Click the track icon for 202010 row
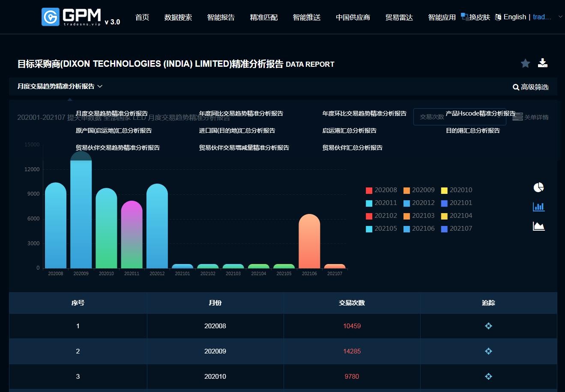Screen dimensions: 565x392 (x=488, y=377)
